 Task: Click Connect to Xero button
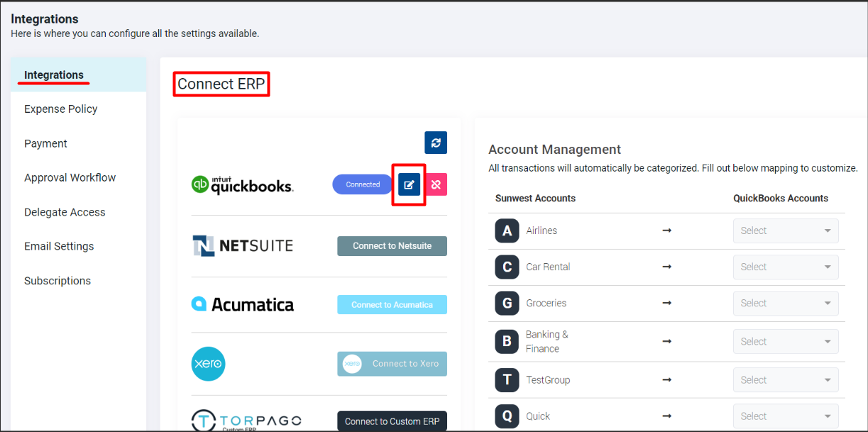[x=392, y=364]
